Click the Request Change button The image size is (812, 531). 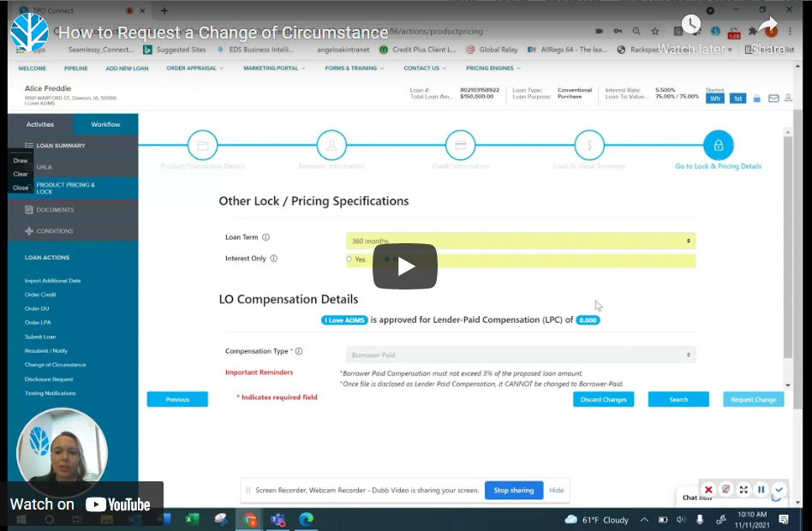[x=754, y=399]
